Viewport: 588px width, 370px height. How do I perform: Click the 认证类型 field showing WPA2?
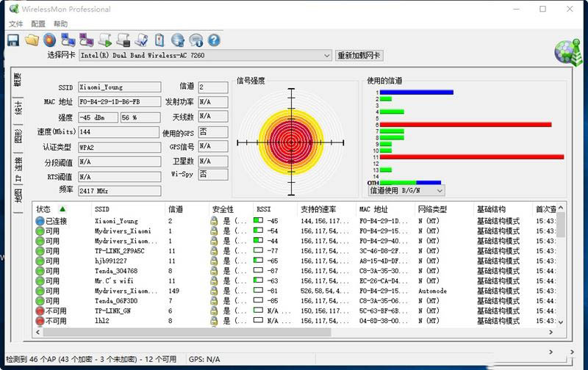120,148
